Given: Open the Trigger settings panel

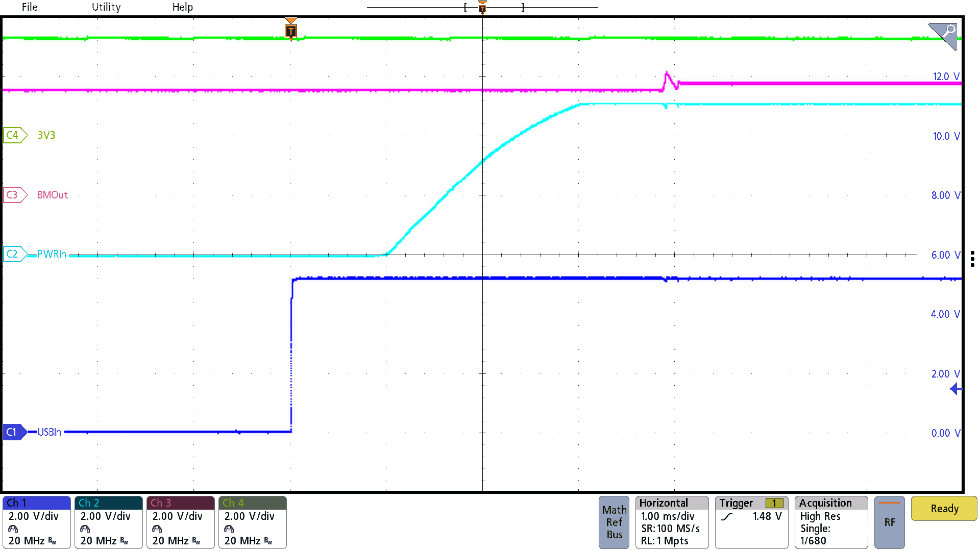Looking at the screenshot, I should point(750,521).
